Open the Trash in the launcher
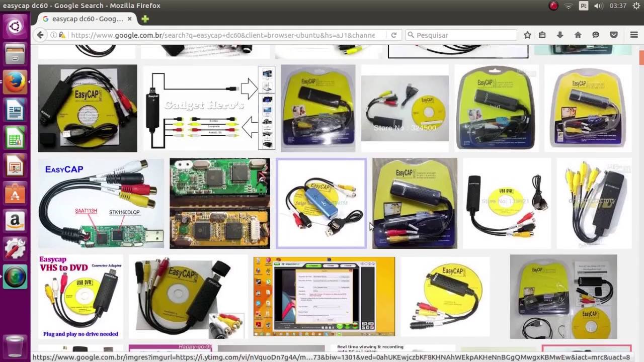The image size is (644, 362). pyautogui.click(x=15, y=346)
